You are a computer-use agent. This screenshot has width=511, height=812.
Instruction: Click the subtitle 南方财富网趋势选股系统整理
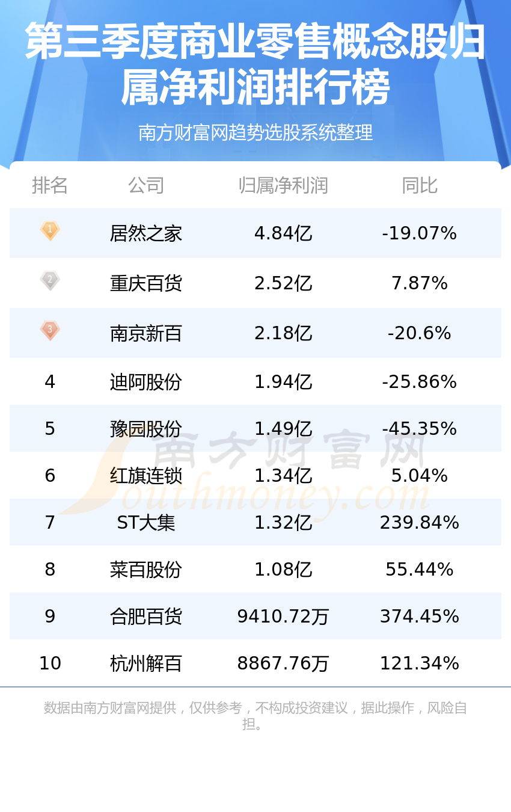pyautogui.click(x=255, y=132)
